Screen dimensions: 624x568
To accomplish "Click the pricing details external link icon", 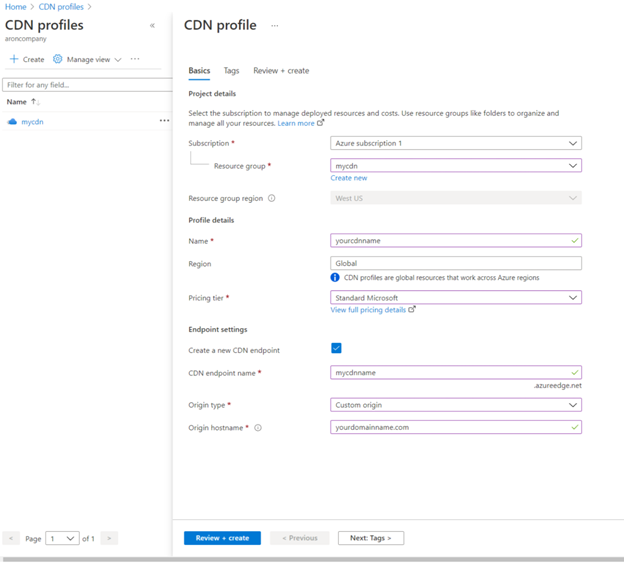I will (x=412, y=309).
